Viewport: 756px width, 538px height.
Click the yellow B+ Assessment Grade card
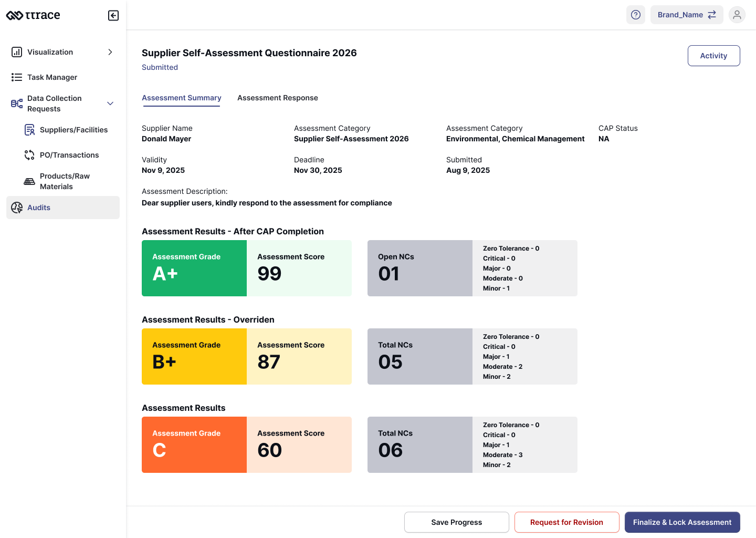click(x=194, y=357)
